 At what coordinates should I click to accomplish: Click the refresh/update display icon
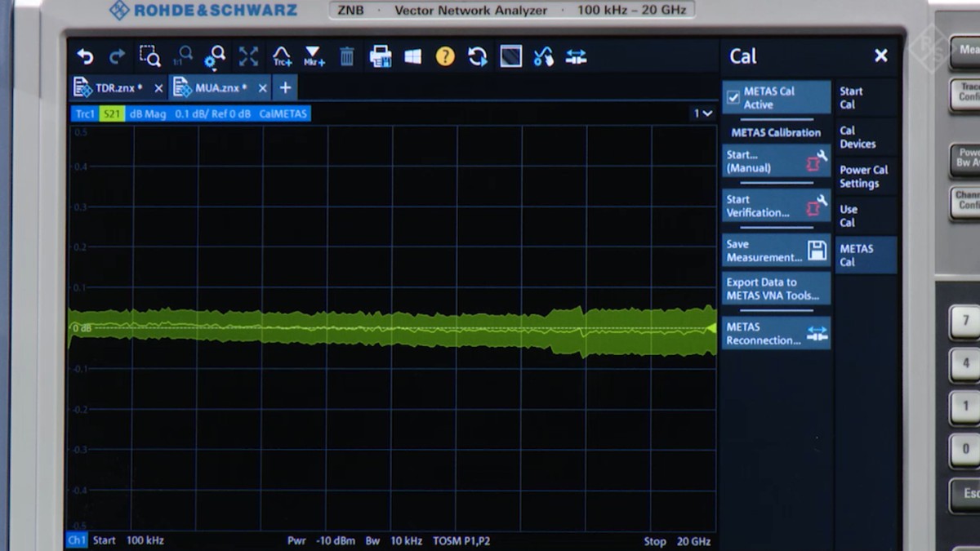tap(478, 56)
